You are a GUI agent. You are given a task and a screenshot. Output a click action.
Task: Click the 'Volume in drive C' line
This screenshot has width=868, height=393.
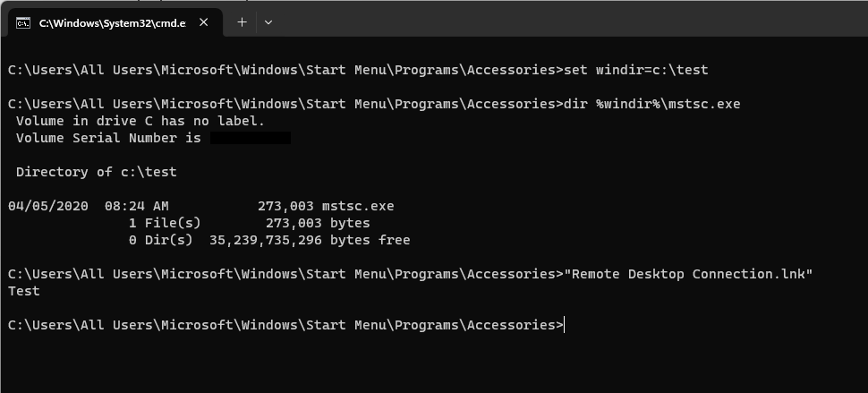coord(140,121)
